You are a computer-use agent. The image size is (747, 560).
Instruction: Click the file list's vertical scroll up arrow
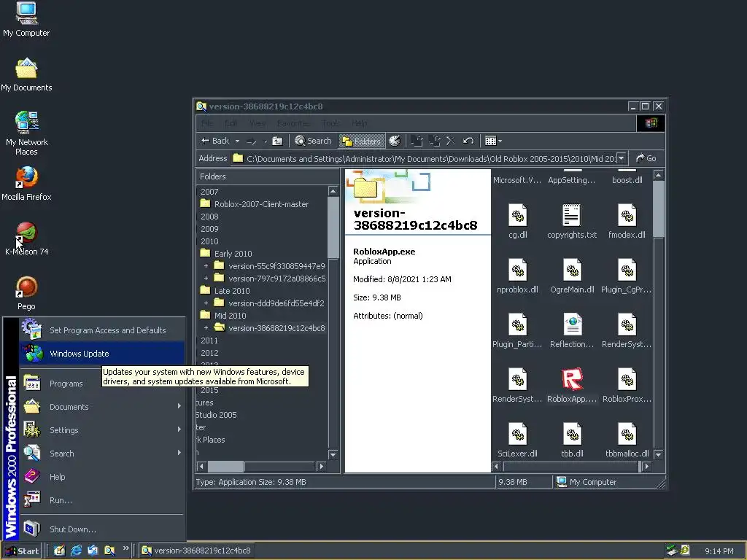(659, 175)
